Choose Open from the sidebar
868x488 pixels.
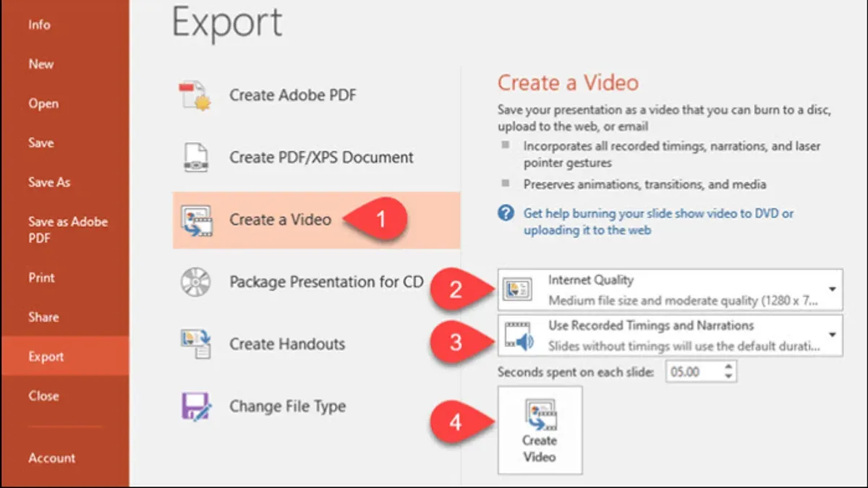43,103
